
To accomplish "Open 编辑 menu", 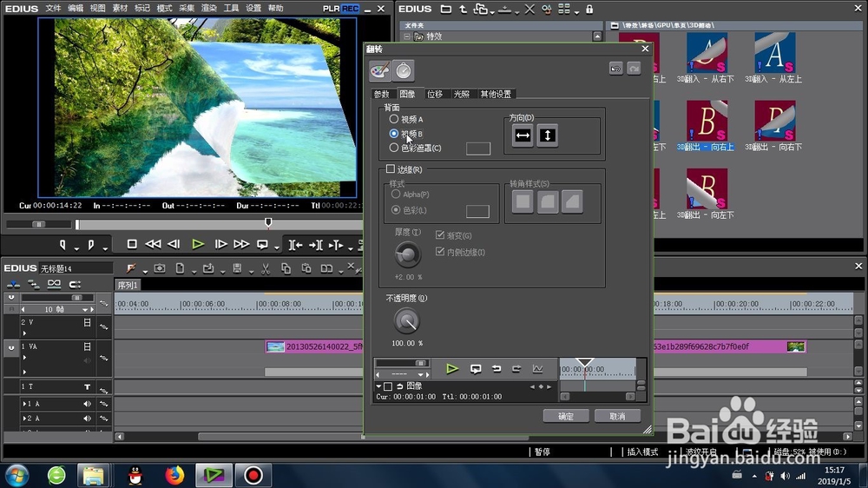I will coord(76,9).
